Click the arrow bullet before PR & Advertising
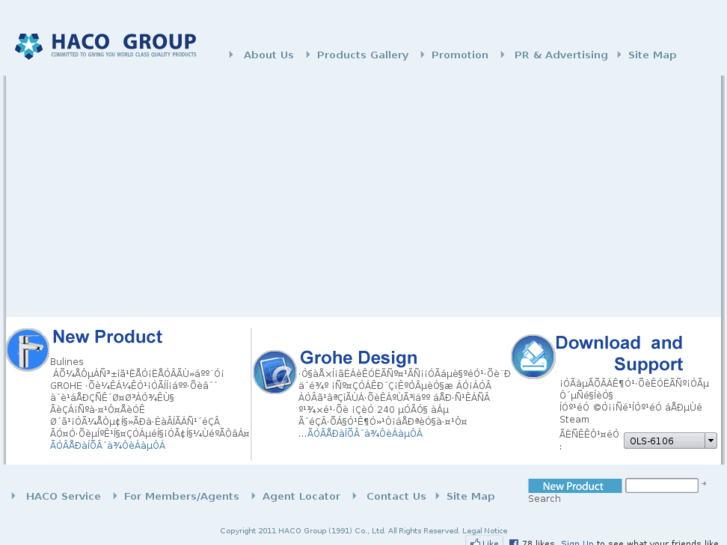This screenshot has width=727, height=545. click(x=503, y=55)
